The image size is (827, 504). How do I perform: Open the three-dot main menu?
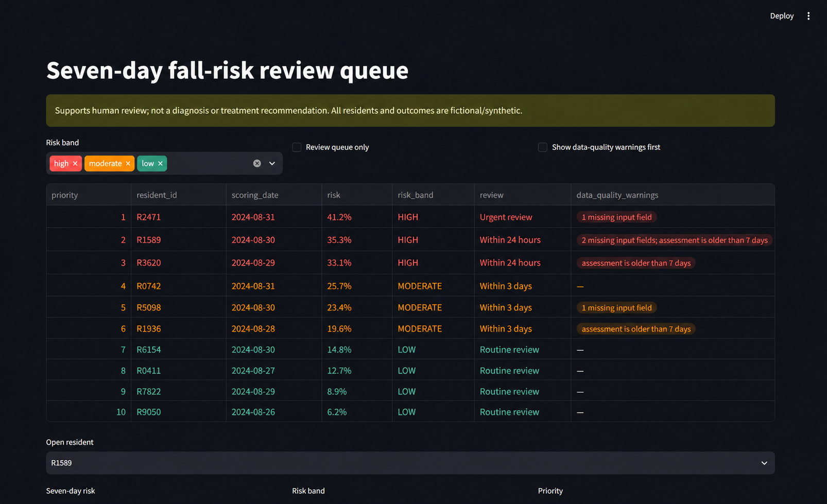(x=808, y=16)
